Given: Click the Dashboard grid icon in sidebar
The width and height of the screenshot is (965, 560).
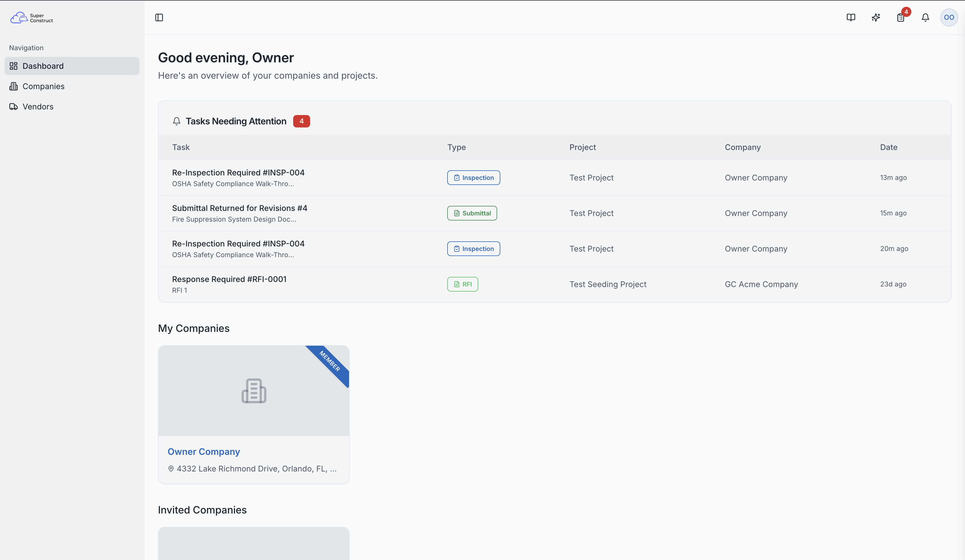Looking at the screenshot, I should click(x=14, y=66).
